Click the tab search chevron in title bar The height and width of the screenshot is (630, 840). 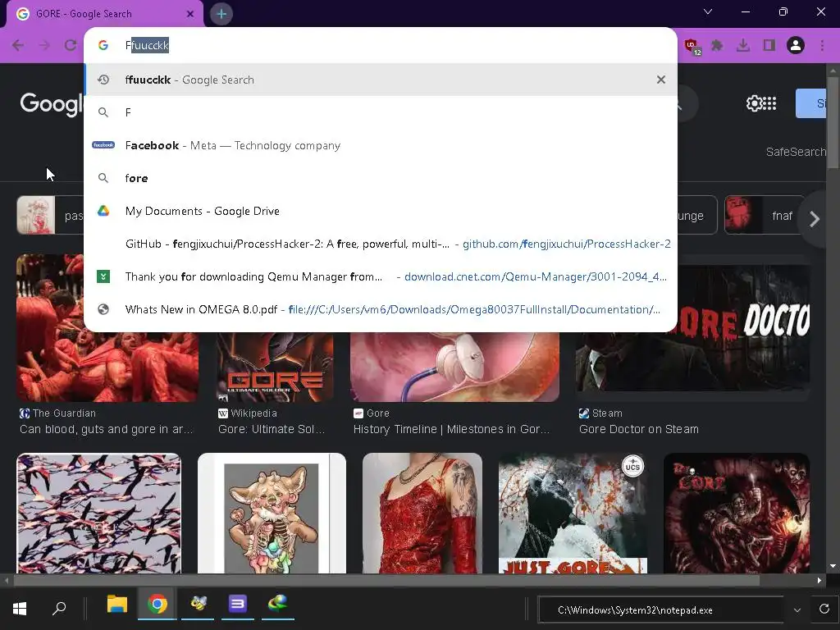(708, 11)
